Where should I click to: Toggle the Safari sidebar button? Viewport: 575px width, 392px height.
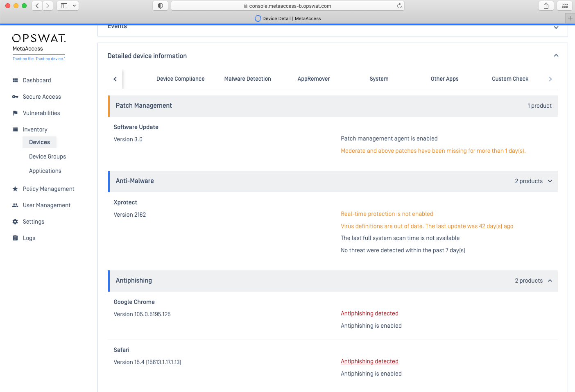click(x=64, y=6)
